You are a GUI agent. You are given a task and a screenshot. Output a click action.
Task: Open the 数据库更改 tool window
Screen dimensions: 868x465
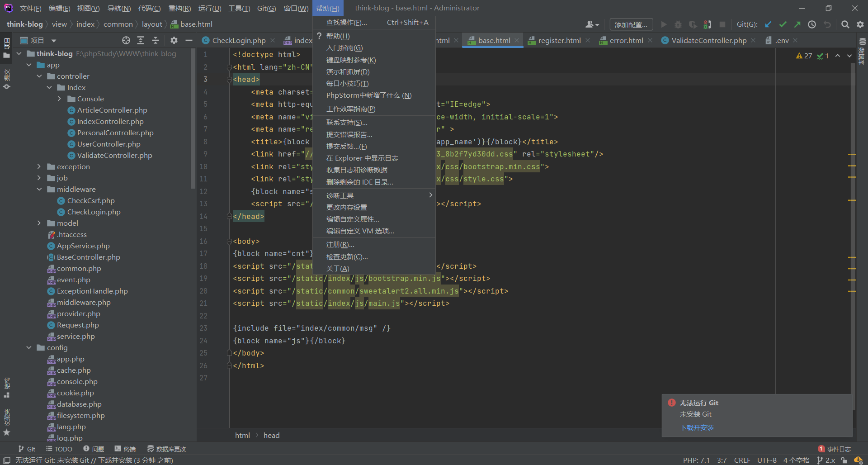[166, 449]
